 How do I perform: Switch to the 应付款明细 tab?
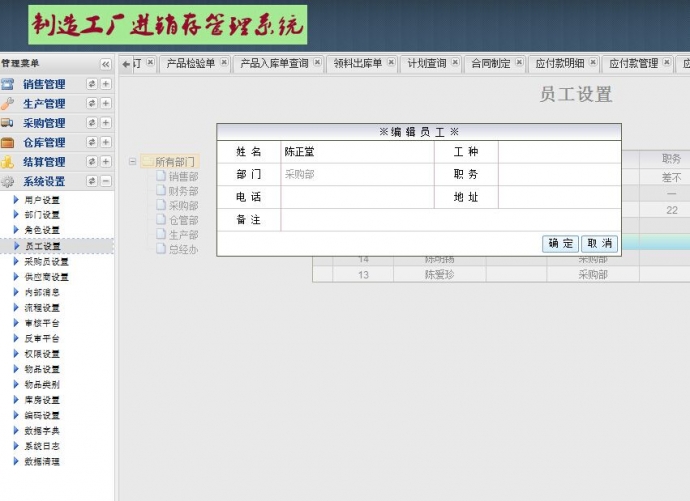tap(560, 63)
